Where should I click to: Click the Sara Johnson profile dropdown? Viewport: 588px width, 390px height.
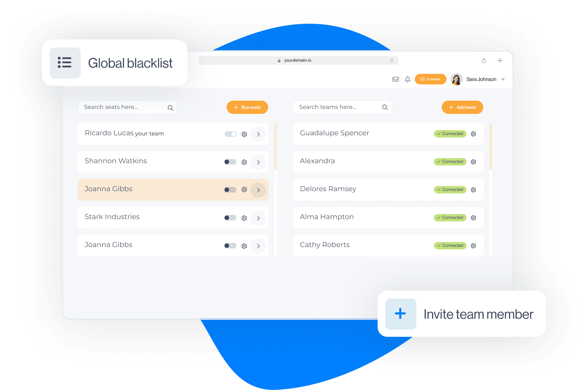pyautogui.click(x=503, y=79)
